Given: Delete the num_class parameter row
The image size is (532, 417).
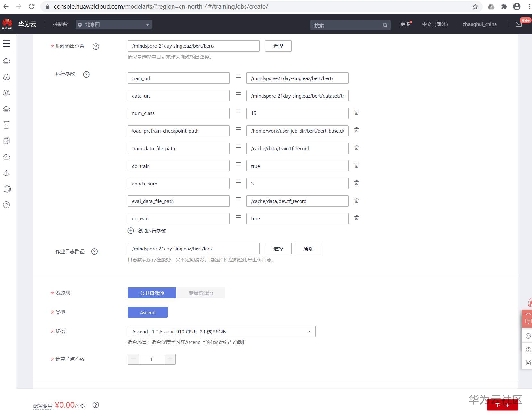Looking at the screenshot, I should (357, 112).
